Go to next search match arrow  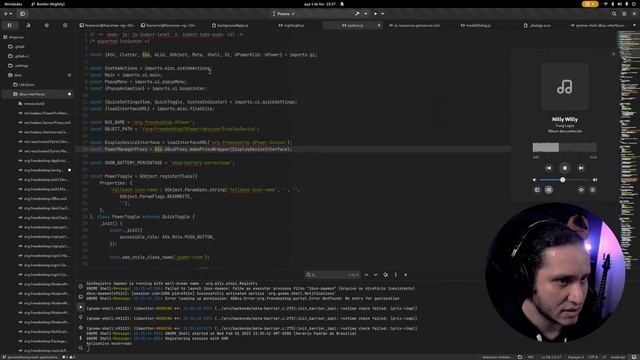pos(376,275)
